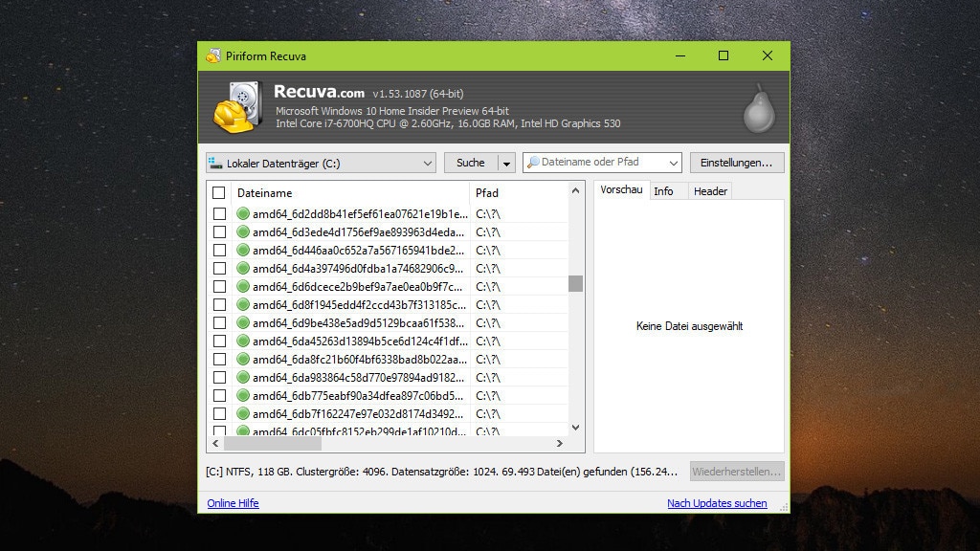Image resolution: width=980 pixels, height=551 pixels.
Task: Select file name amd64_6da983864c58d770e97894ad9182...
Action: pos(359,377)
